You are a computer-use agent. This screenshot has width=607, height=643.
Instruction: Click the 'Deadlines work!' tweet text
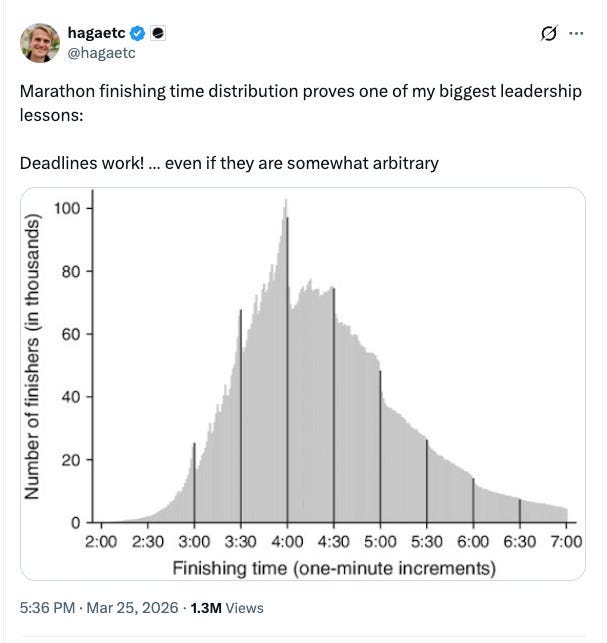82,163
